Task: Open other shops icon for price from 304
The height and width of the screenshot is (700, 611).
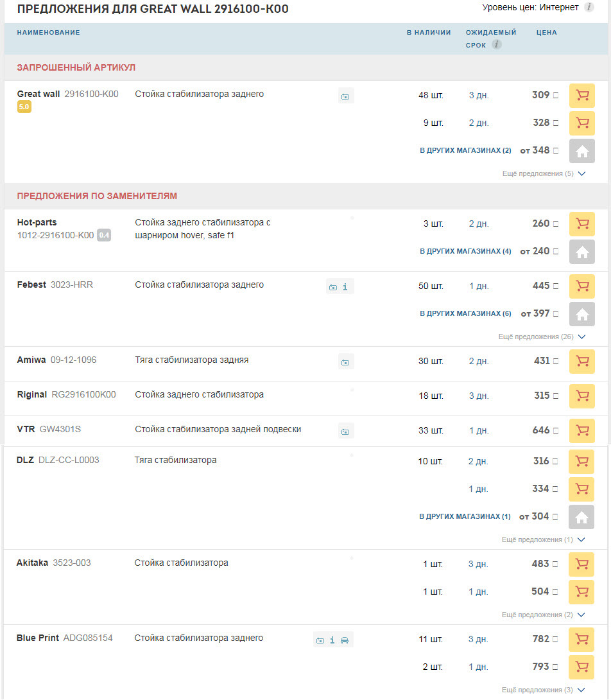Action: tap(581, 517)
